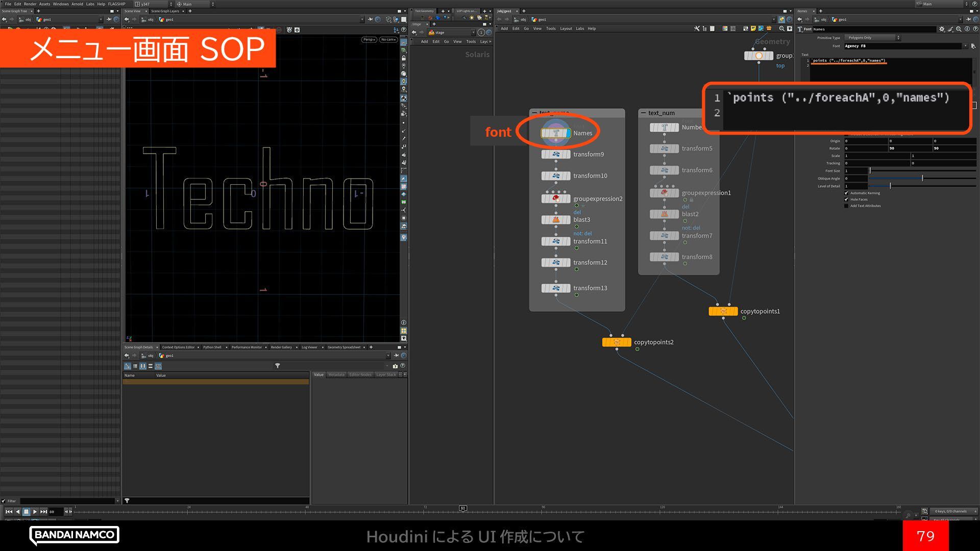The image size is (980, 551).
Task: Select the groupexpression2 node icon
Action: 555,198
